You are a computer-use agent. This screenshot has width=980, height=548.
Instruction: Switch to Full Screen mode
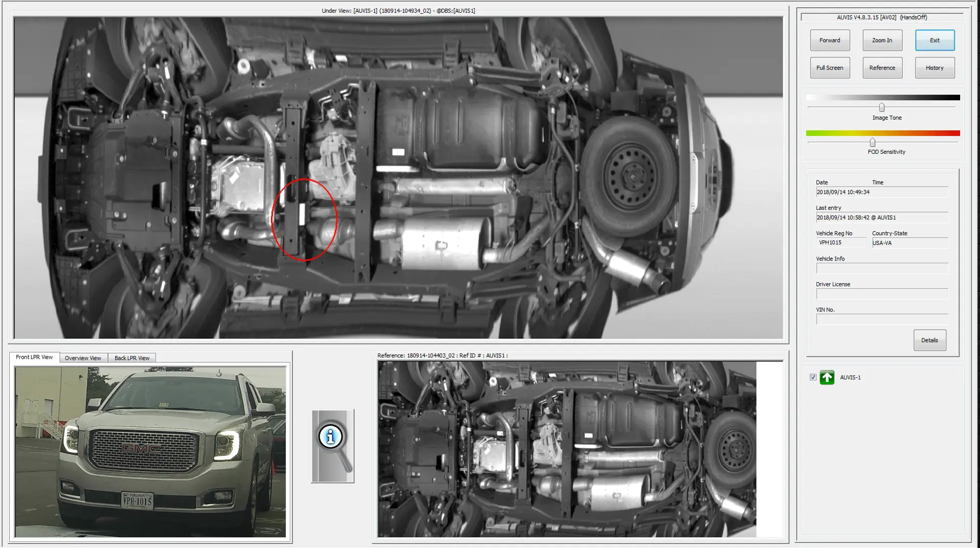pyautogui.click(x=829, y=68)
